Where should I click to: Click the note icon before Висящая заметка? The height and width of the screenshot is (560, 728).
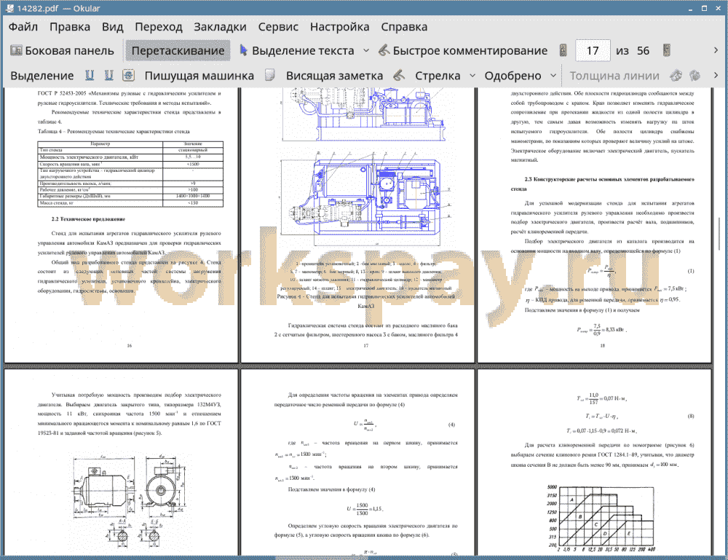(x=270, y=75)
